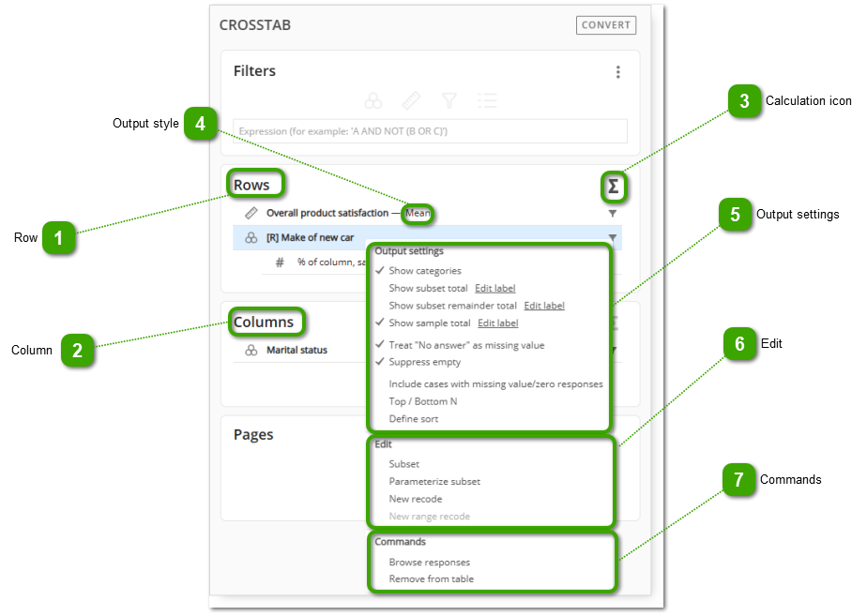Toggle Suppress empty option

[424, 363]
